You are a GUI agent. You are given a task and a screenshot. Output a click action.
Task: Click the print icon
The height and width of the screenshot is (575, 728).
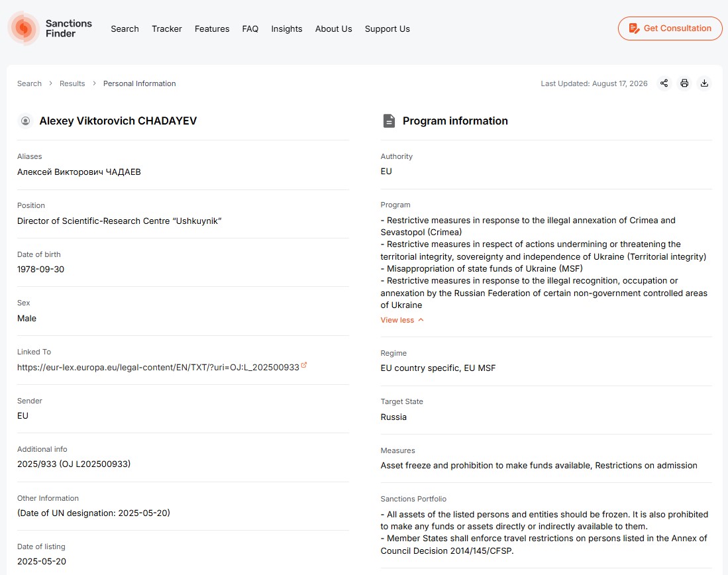[x=684, y=83]
